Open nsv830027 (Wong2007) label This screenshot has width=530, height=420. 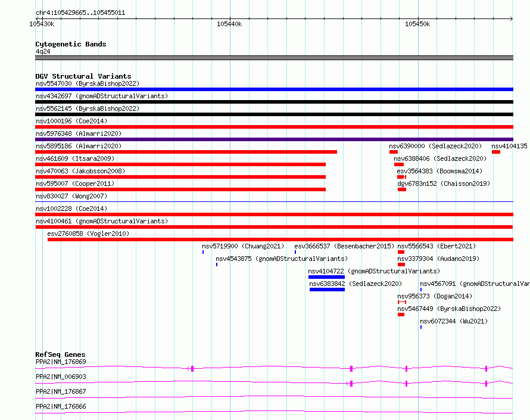[x=71, y=196]
